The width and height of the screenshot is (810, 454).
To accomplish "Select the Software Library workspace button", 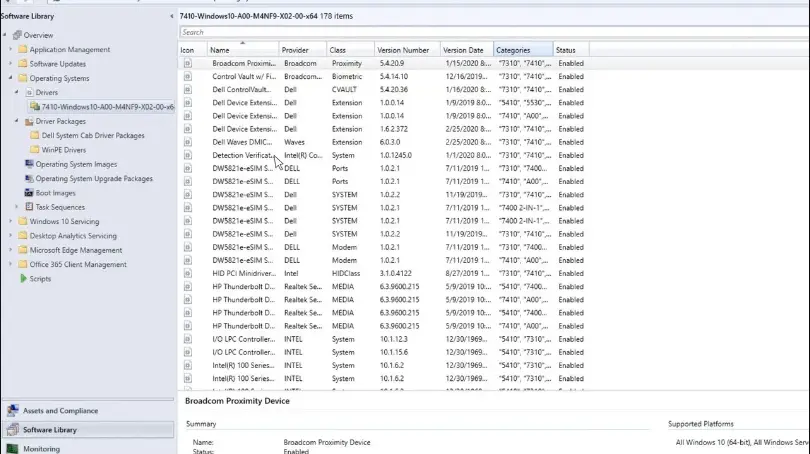I will pyautogui.click(x=88, y=430).
